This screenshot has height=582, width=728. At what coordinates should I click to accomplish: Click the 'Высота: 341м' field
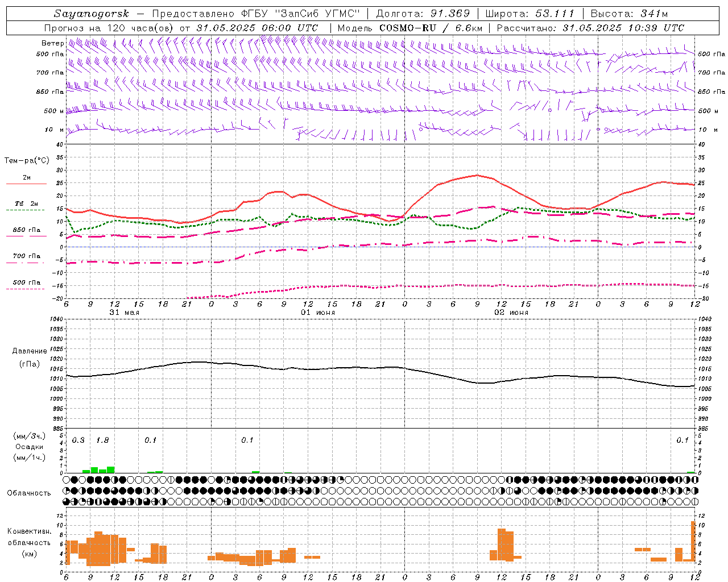coord(629,14)
